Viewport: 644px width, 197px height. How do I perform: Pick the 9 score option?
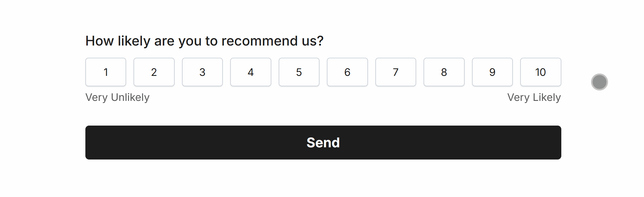tap(492, 72)
